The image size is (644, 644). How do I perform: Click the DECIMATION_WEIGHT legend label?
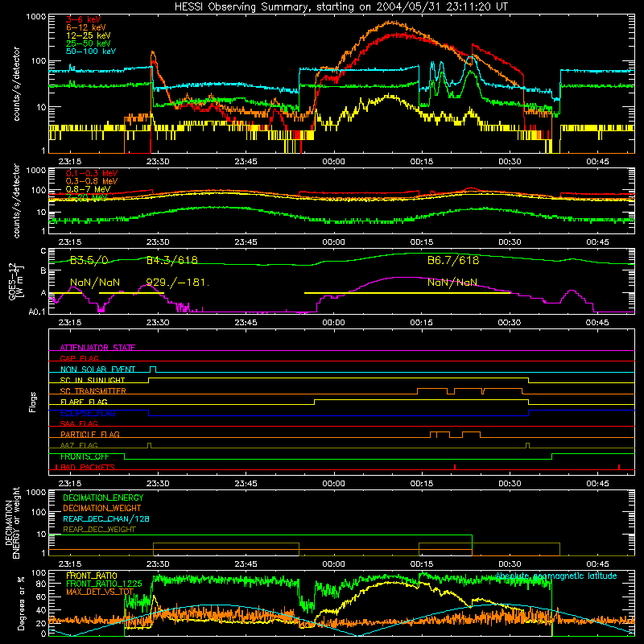point(102,508)
